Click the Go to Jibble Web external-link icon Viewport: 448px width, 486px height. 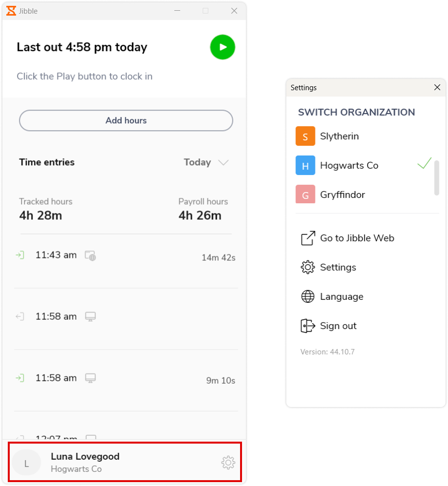[x=308, y=238]
